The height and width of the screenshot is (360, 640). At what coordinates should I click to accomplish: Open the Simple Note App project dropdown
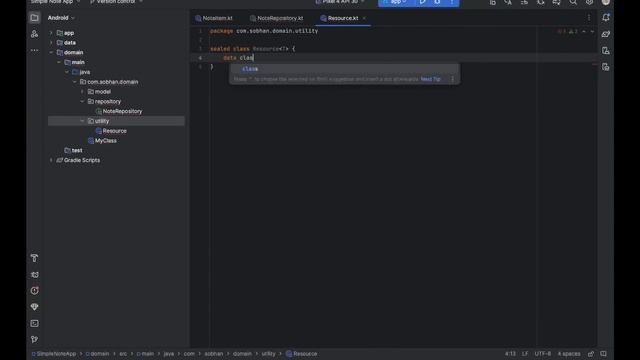click(x=55, y=2)
